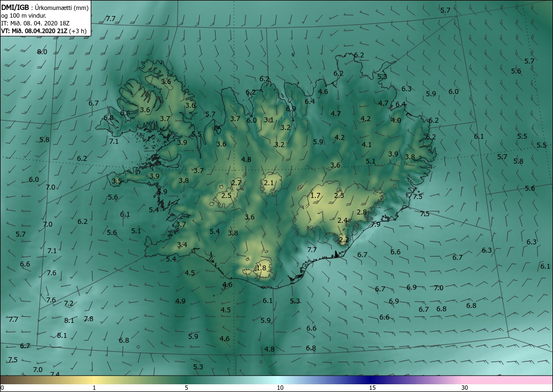
Task: Click the 7.2 value on the map
Action: pyautogui.click(x=69, y=303)
